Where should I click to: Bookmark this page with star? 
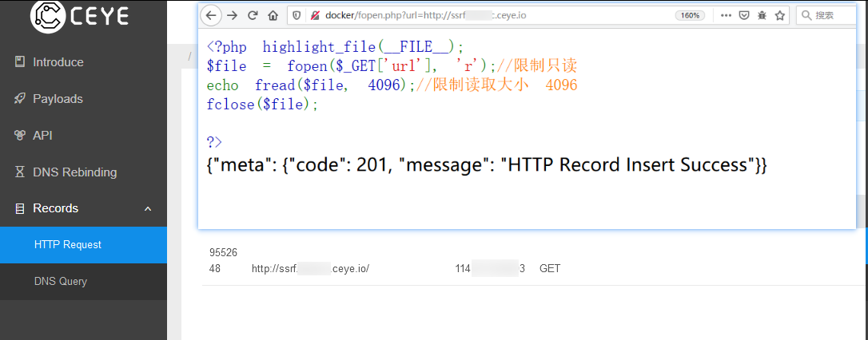780,15
